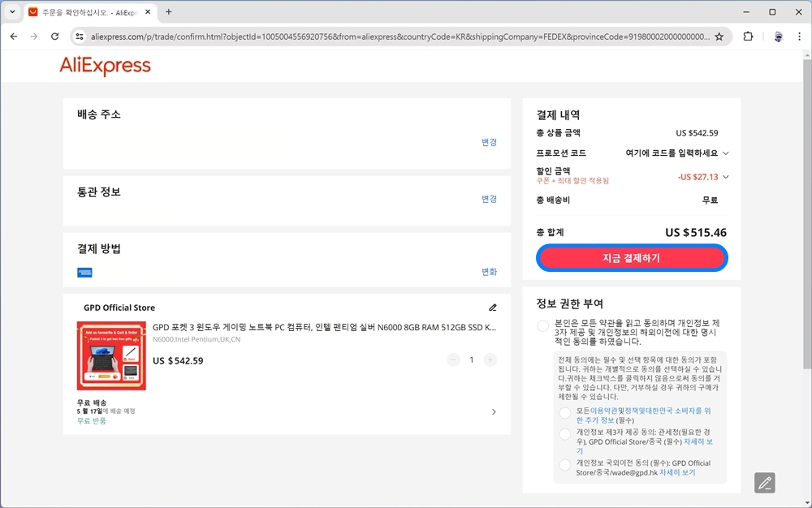
Task: Click the GPD Pocket 3 product title
Action: [x=324, y=327]
